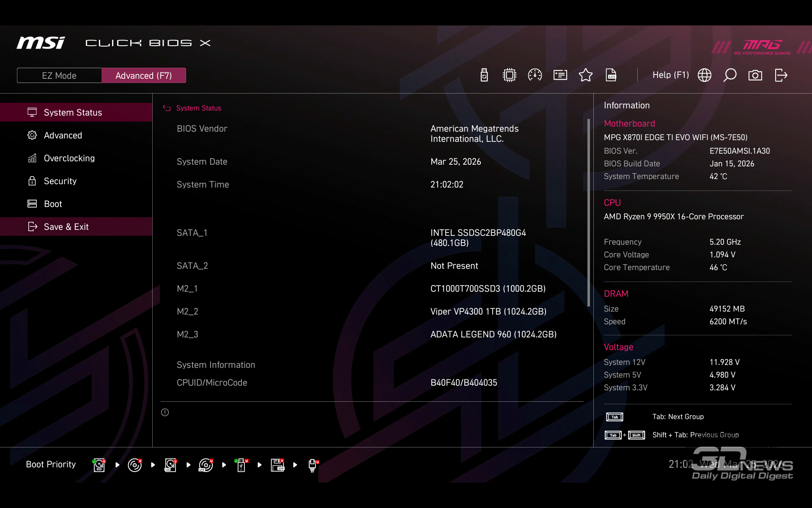Switch to EZ Mode
Viewport: 812px width, 508px height.
coord(59,75)
